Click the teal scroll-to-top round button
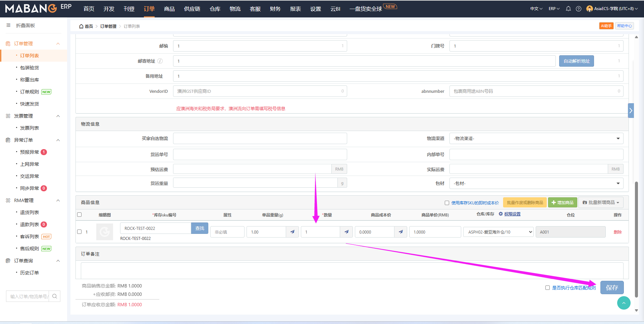 click(624, 303)
